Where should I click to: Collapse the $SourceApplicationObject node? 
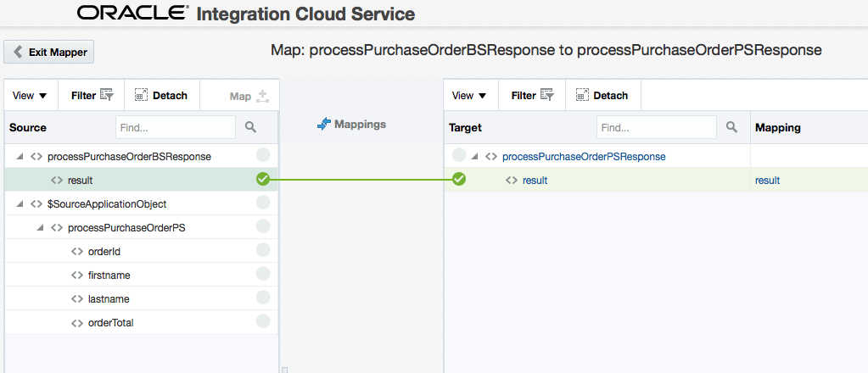pyautogui.click(x=20, y=204)
